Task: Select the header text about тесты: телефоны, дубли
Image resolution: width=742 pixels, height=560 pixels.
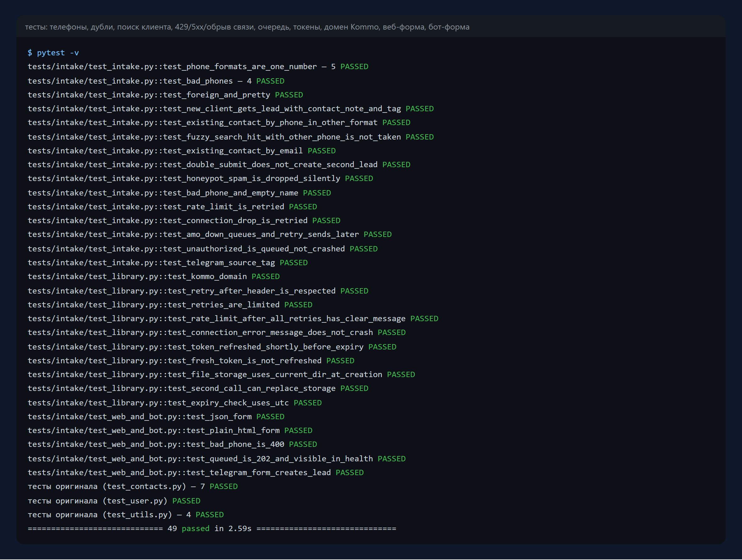Action: [247, 27]
